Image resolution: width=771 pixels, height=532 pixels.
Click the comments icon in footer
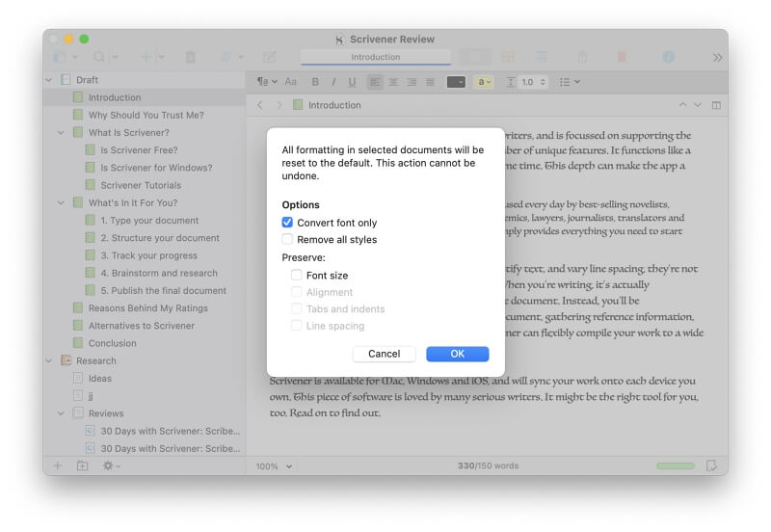pyautogui.click(x=711, y=465)
